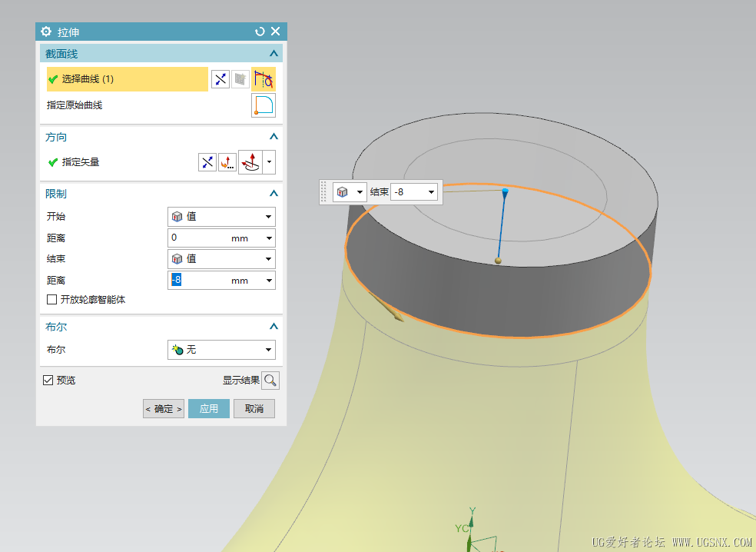The width and height of the screenshot is (756, 552).
Task: Collapse the 限制 section header
Action: click(x=274, y=194)
